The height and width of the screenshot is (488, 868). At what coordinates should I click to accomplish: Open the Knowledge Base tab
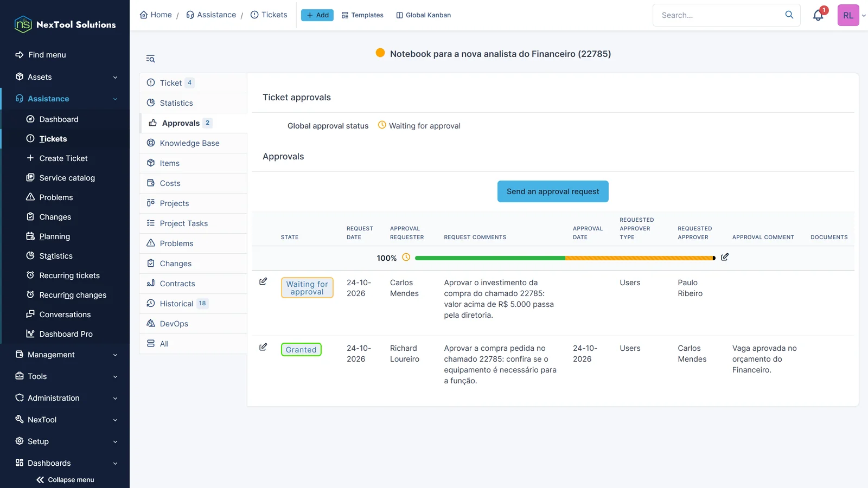193,143
